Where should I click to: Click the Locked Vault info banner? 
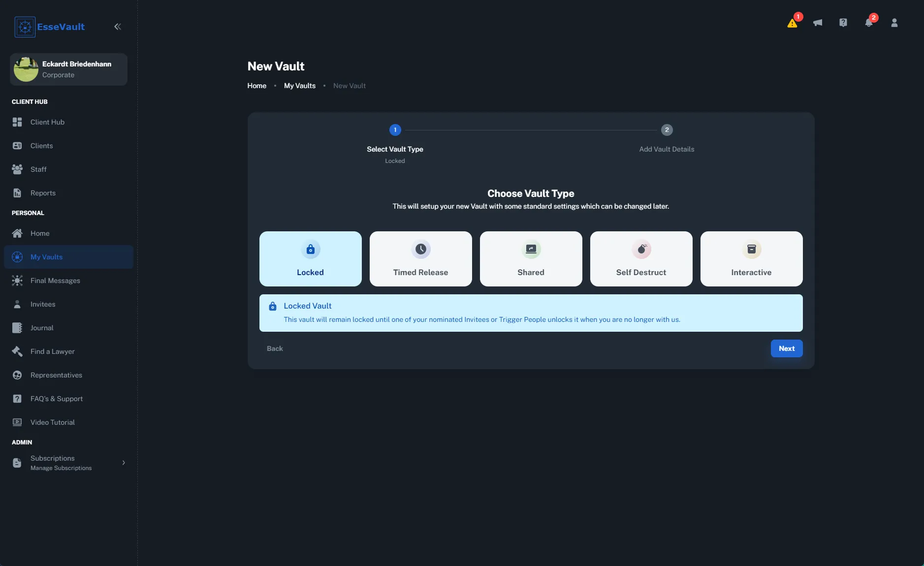531,313
